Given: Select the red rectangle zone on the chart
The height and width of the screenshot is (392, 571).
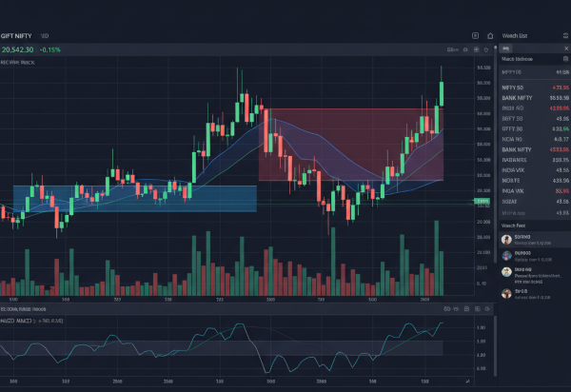Looking at the screenshot, I should click(x=351, y=145).
